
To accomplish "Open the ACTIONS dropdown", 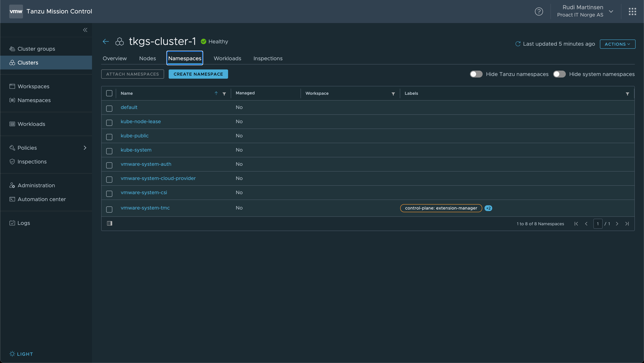I will pyautogui.click(x=618, y=44).
